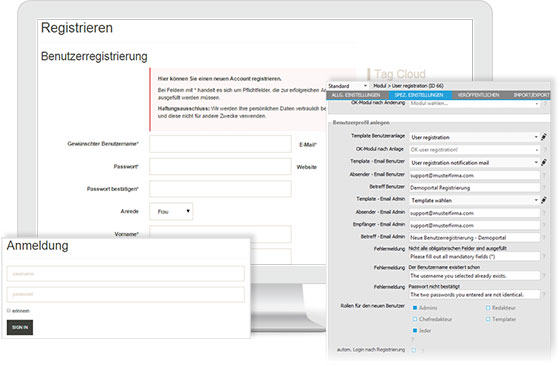Open the Template - Email Benutzer dropdown

point(475,162)
